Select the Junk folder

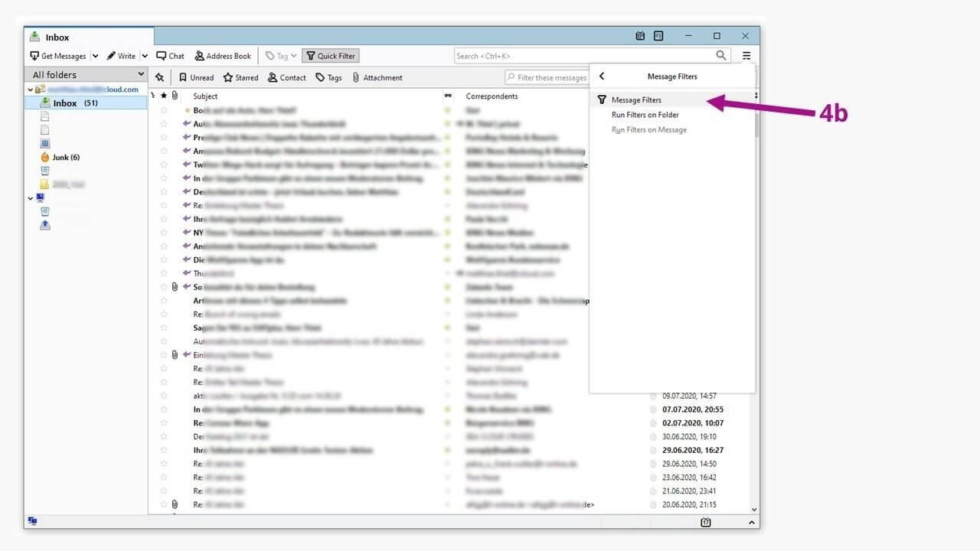tap(60, 157)
